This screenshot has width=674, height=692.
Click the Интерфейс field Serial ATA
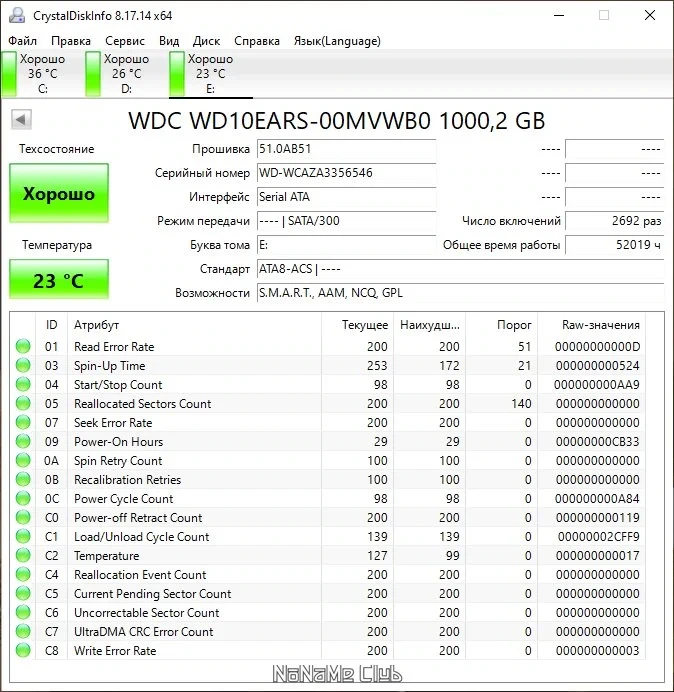tap(346, 197)
